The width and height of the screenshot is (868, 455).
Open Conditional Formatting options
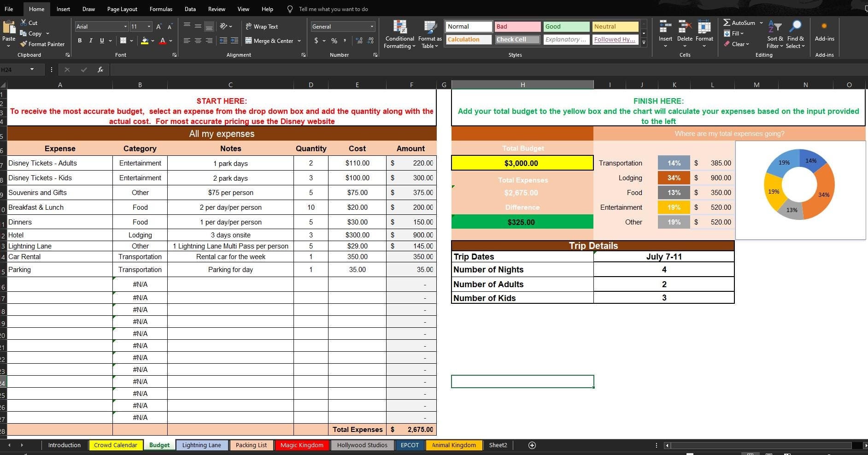click(399, 35)
